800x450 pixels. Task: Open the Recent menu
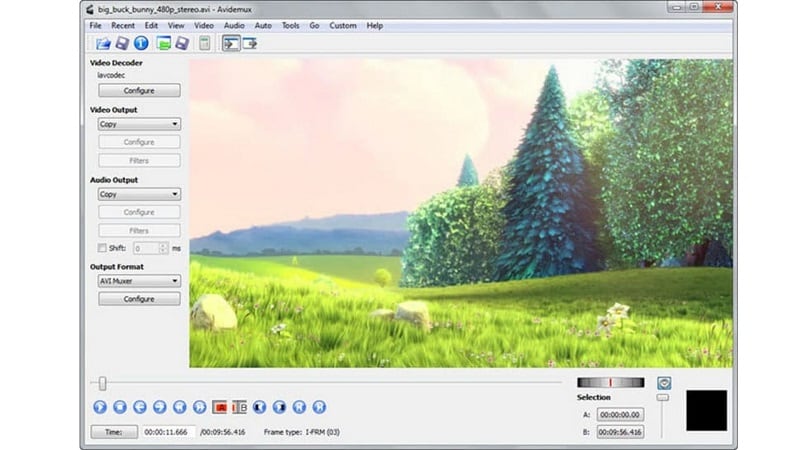click(123, 26)
